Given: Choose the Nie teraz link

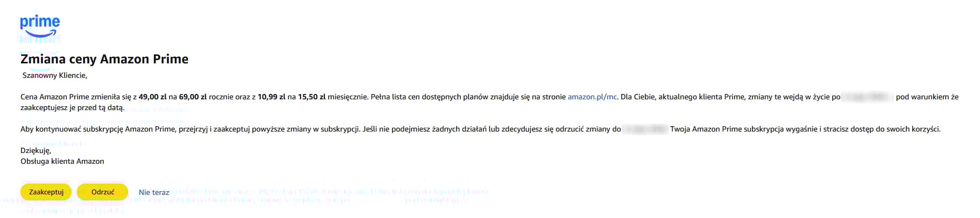Looking at the screenshot, I should pos(154,192).
